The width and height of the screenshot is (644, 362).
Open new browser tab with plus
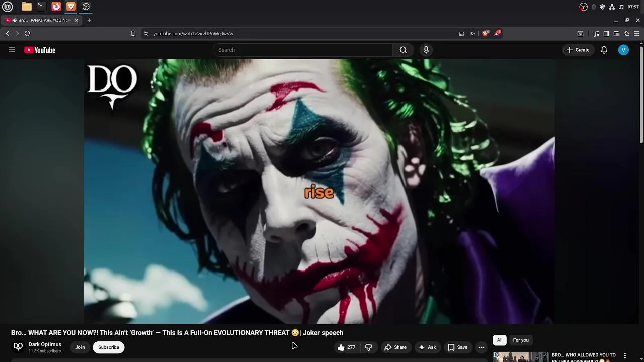coord(89,20)
